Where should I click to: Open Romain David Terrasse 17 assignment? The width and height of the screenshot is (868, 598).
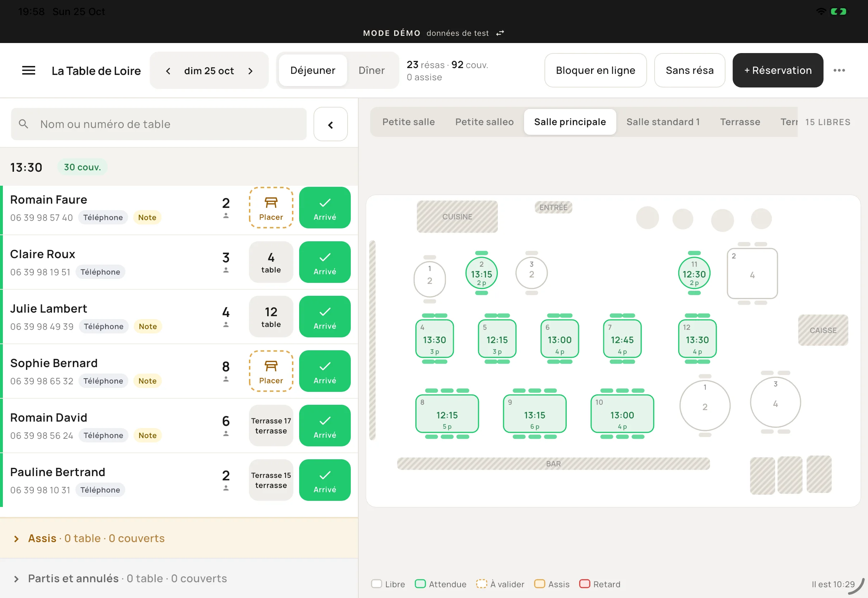pyautogui.click(x=271, y=426)
